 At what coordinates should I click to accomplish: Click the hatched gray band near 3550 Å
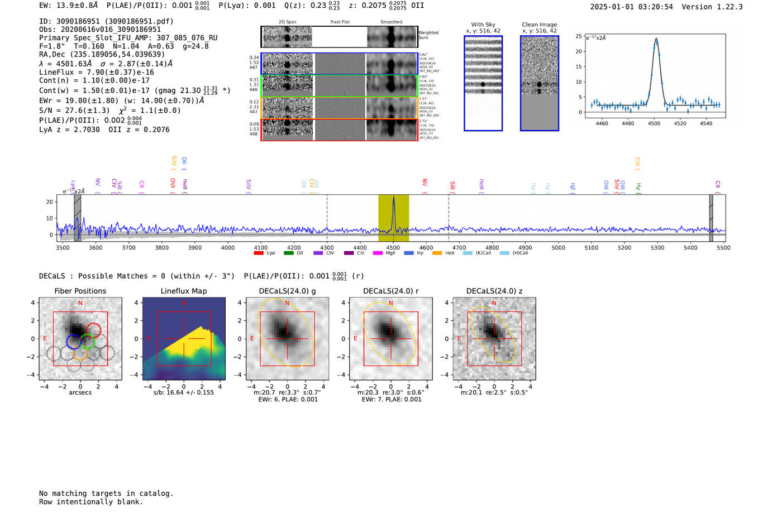click(x=78, y=218)
